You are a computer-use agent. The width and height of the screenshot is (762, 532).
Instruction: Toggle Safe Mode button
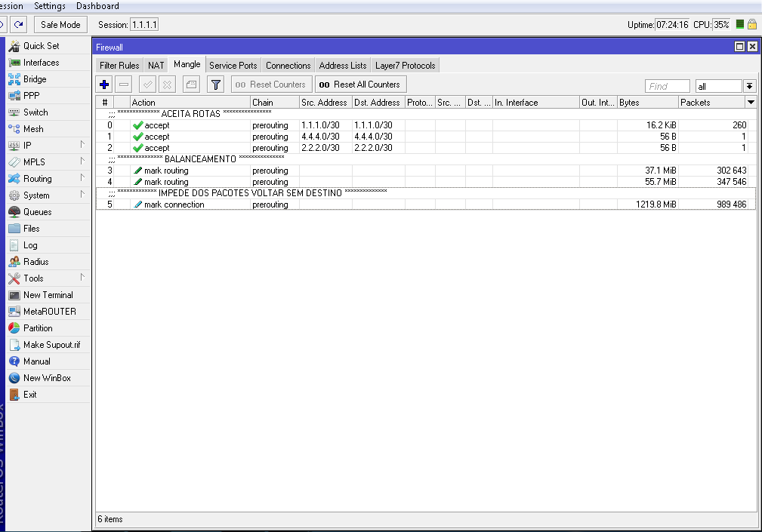pos(60,25)
